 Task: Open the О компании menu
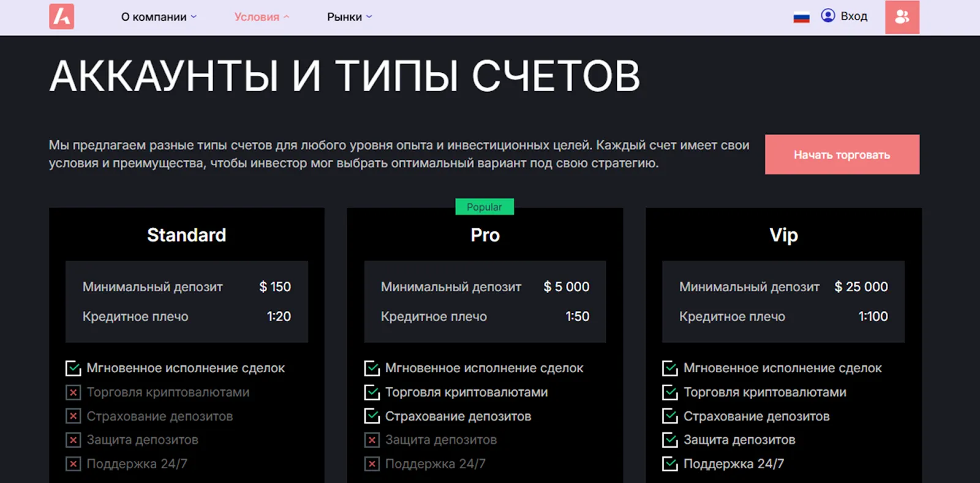[159, 17]
